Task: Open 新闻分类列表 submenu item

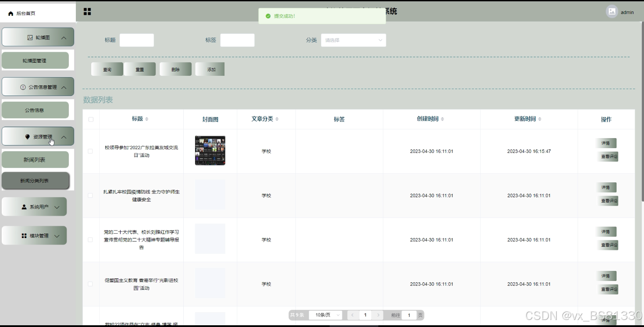Action: pos(35,181)
